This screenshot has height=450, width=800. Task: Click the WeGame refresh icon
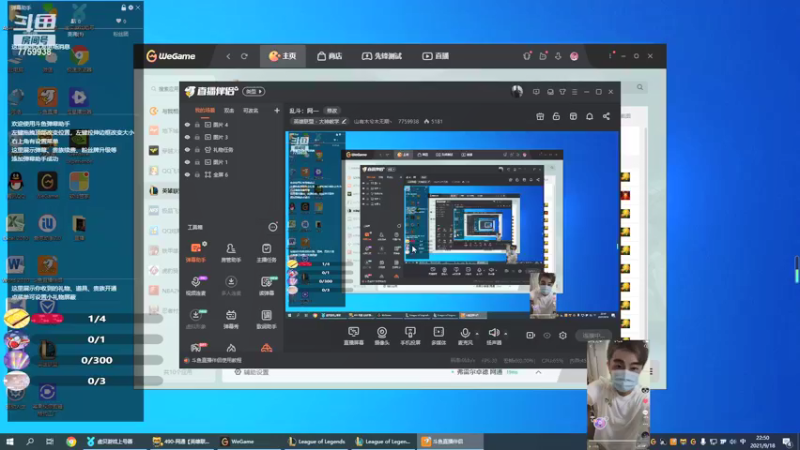point(244,56)
